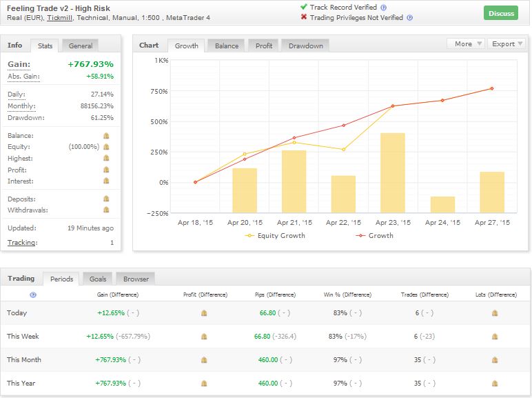This screenshot has width=532, height=398.
Task: Click the lock icon next to Balance
Action: tap(106, 136)
